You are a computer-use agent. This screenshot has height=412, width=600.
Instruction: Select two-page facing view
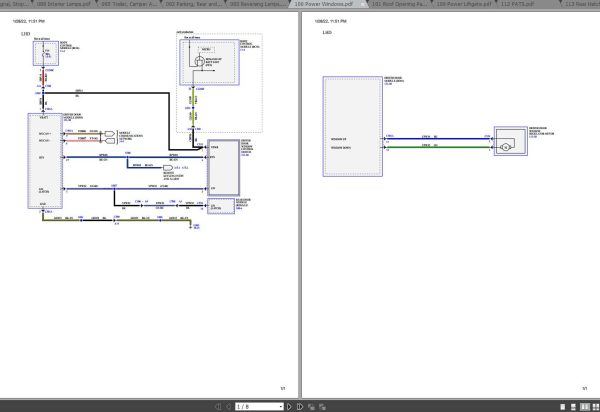click(585, 407)
